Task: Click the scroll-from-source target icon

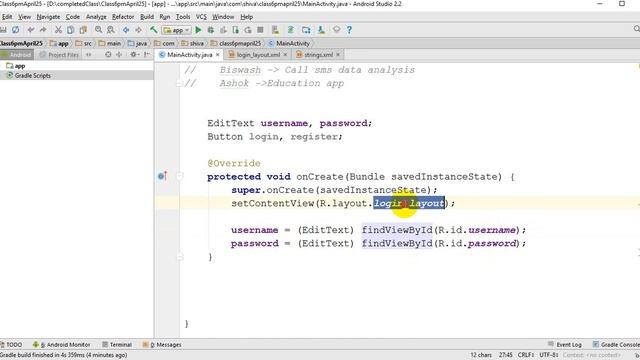Action: coord(108,55)
